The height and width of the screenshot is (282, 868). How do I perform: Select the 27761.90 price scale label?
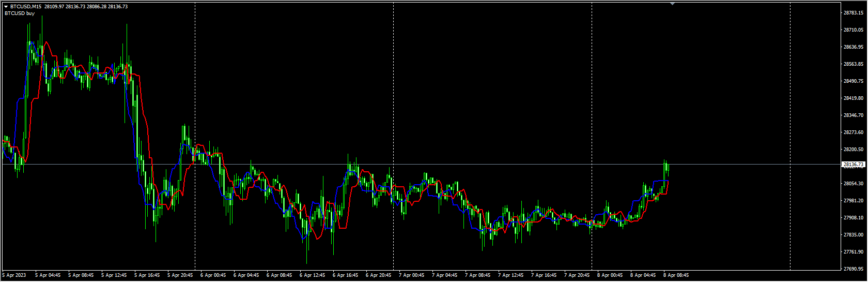(854, 252)
